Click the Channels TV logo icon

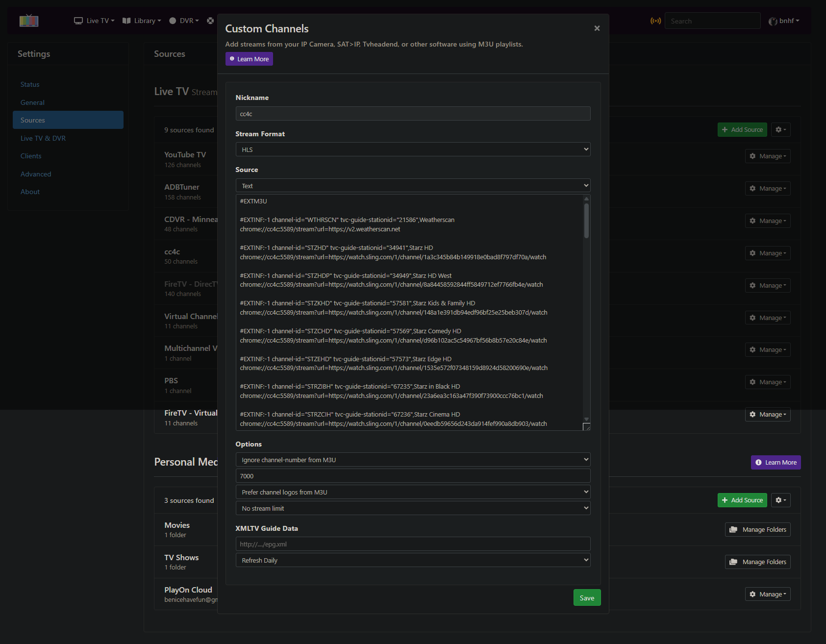(29, 21)
